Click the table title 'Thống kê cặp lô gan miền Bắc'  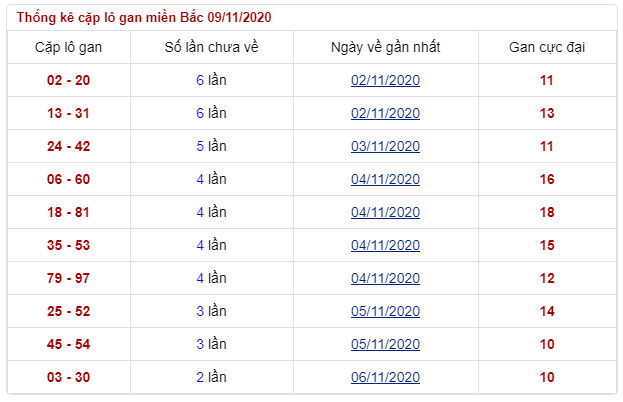click(110, 17)
